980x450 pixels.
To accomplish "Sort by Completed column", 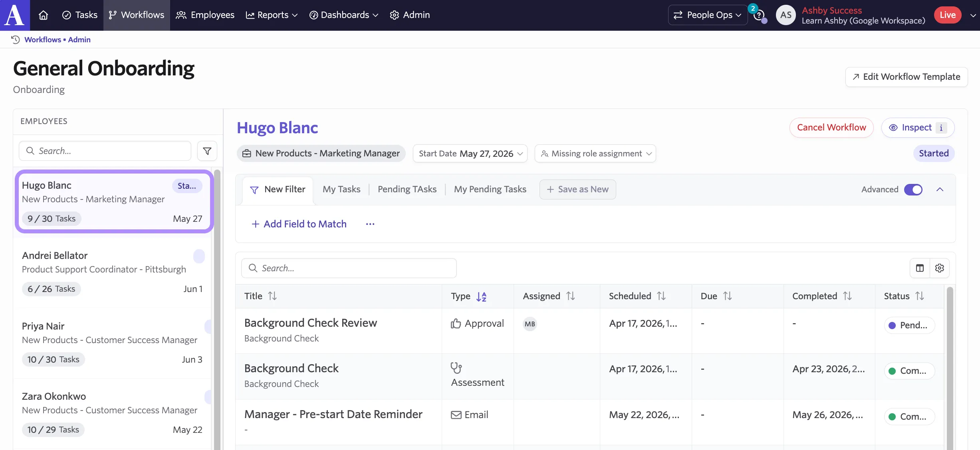I will [847, 296].
